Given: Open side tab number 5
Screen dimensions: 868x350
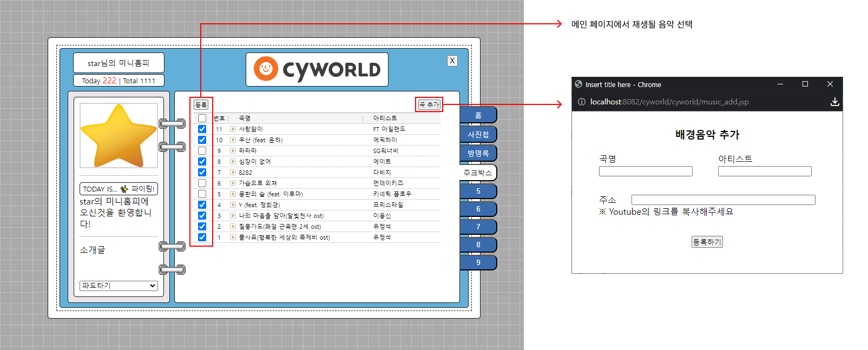Looking at the screenshot, I should pyautogui.click(x=478, y=191).
